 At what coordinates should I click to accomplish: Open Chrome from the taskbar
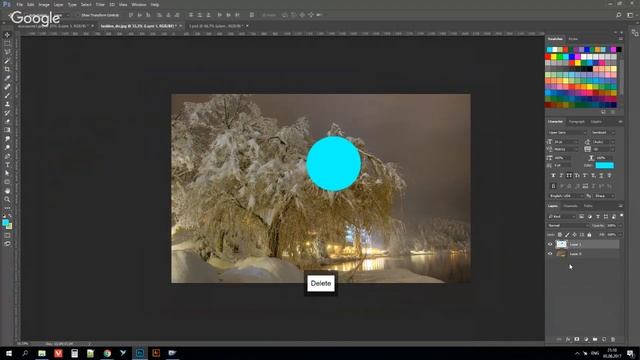tap(107, 353)
